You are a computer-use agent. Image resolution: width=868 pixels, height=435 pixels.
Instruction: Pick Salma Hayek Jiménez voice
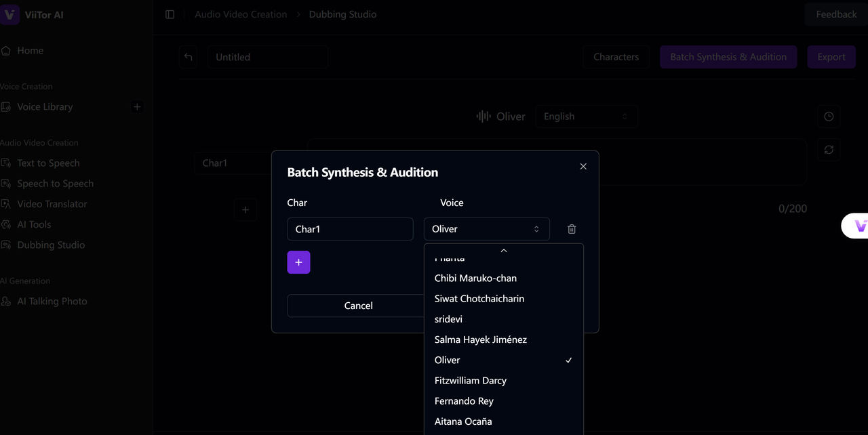tap(480, 339)
